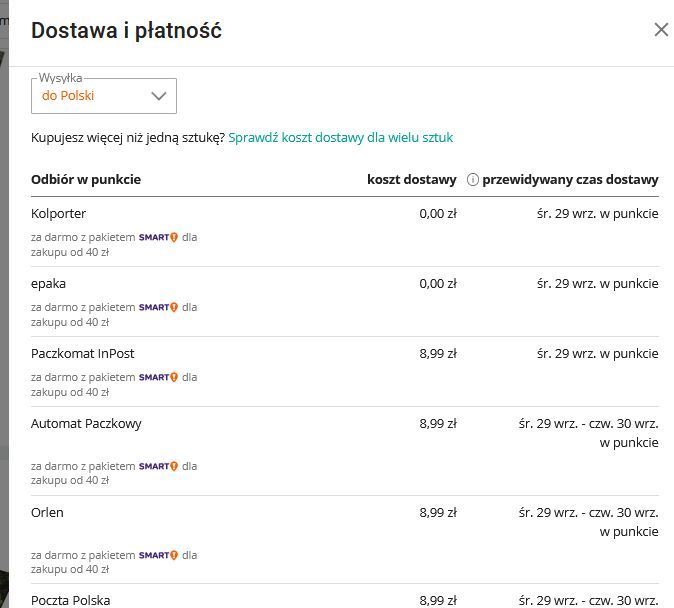The width and height of the screenshot is (674, 608).
Task: Select the Automat Paczkowy row
Action: (x=86, y=424)
